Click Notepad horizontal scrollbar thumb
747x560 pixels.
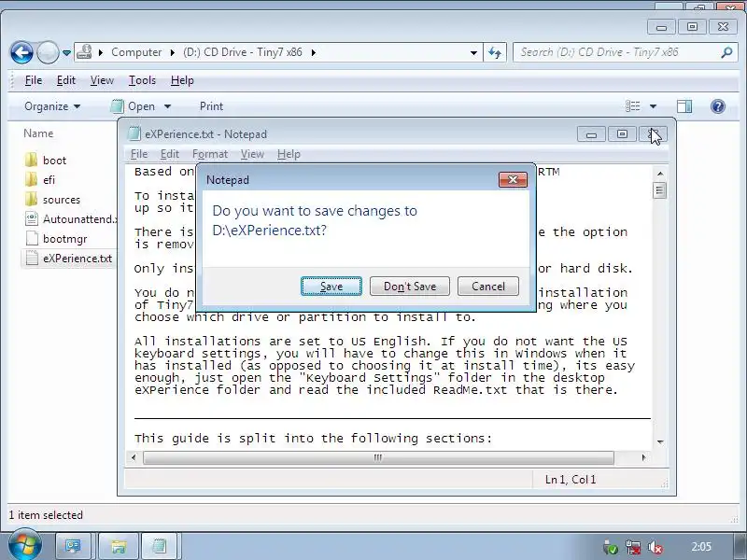tap(378, 457)
